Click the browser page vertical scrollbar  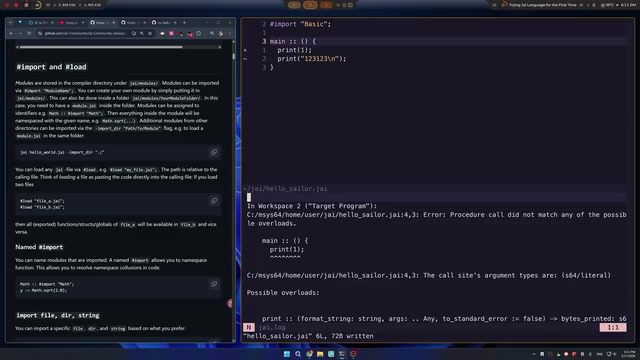(x=233, y=56)
